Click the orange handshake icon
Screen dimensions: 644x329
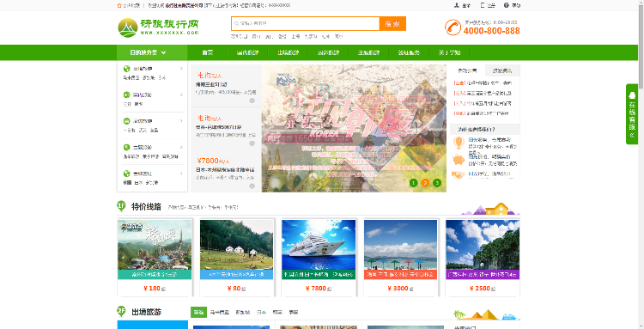459,175
